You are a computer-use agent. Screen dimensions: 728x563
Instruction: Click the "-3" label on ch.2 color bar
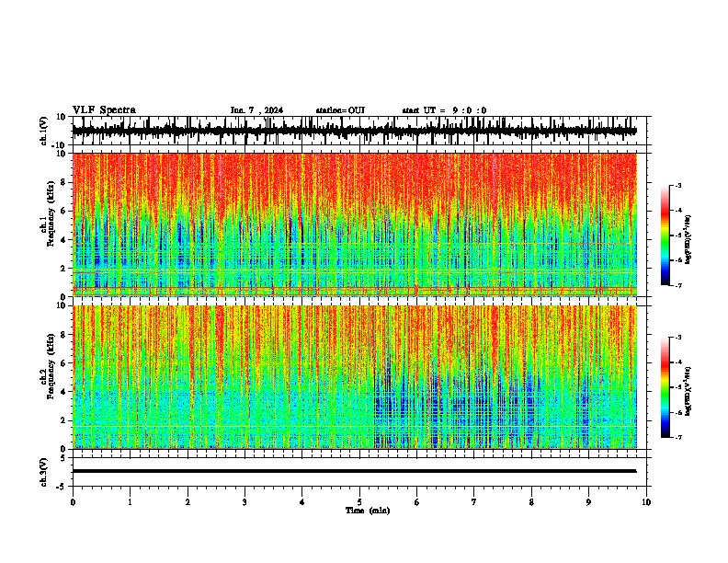coord(678,338)
